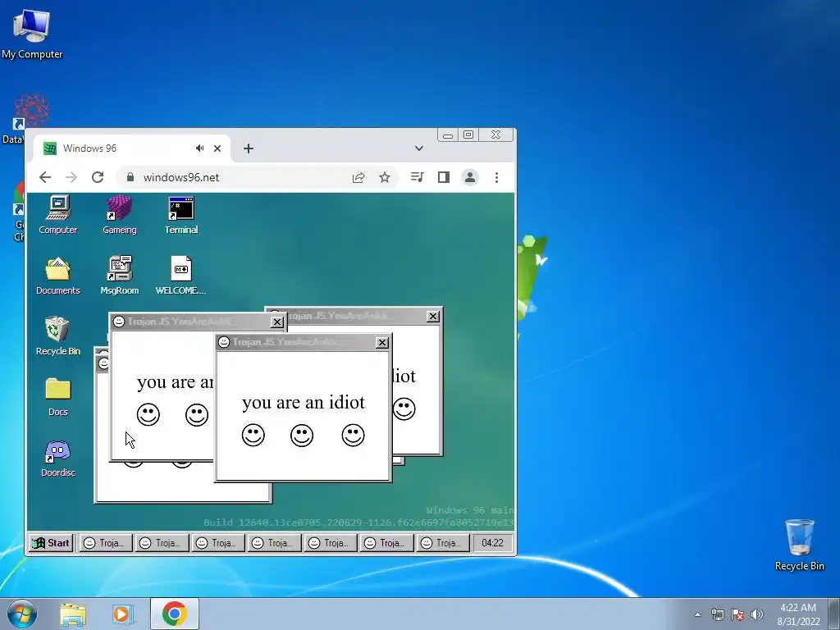Viewport: 840px width, 630px height.
Task: Go forward in Chrome
Action: [x=71, y=177]
